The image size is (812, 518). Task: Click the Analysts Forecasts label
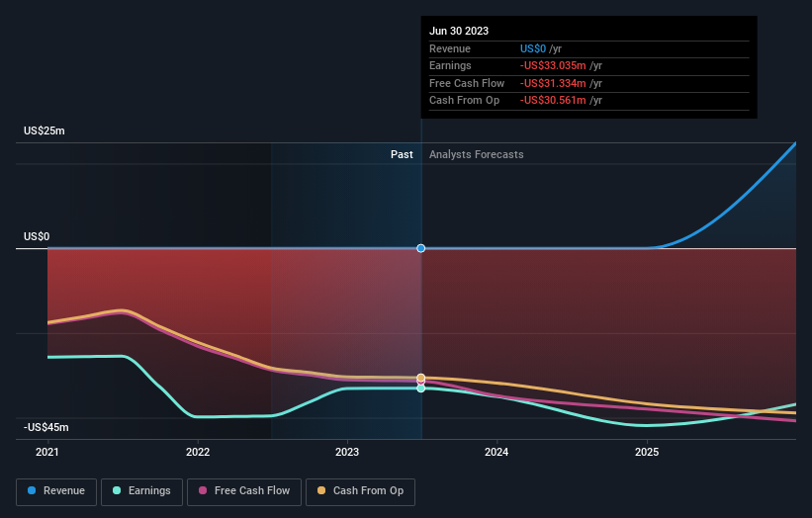click(477, 155)
